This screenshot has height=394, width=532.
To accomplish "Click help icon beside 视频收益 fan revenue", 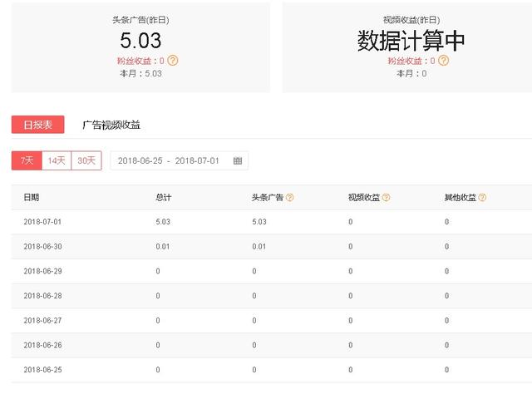I will point(443,61).
